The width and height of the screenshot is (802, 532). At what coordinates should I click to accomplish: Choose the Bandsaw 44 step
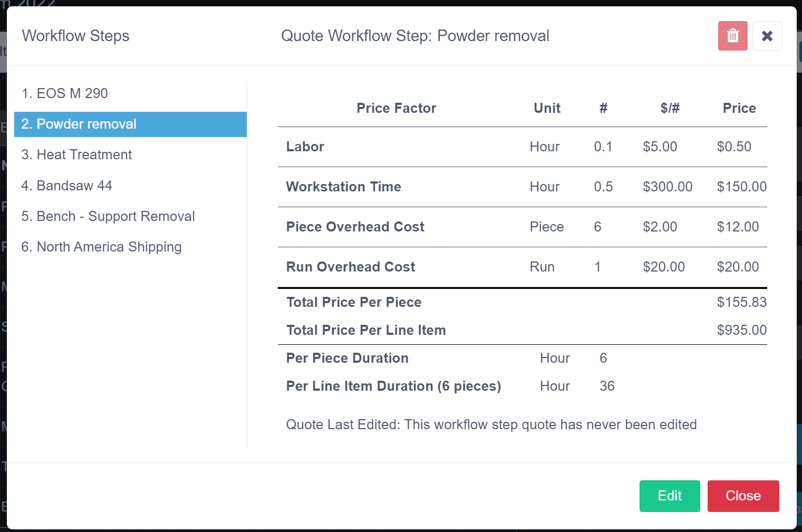pyautogui.click(x=67, y=186)
